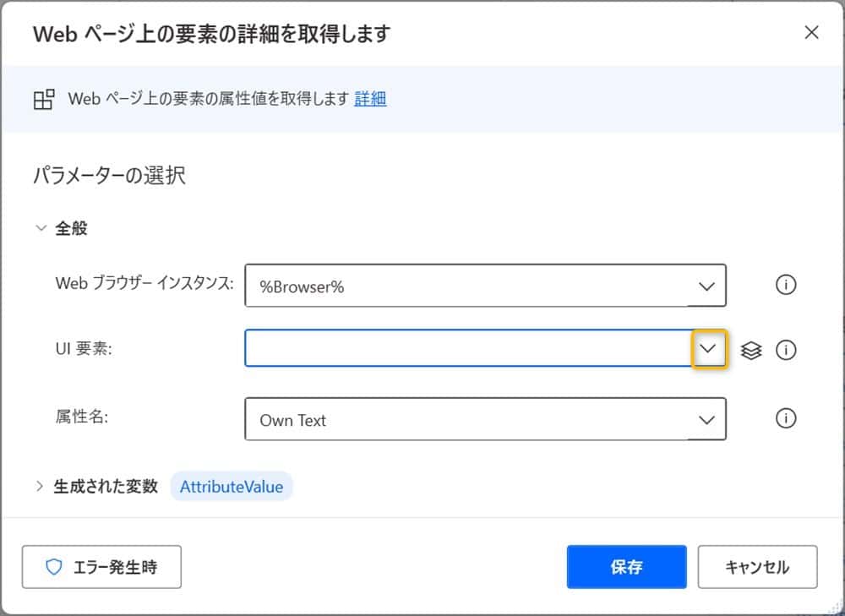Screen dimensions: 845x616
Task: Click the action icon in the info banner
Action: pos(43,99)
